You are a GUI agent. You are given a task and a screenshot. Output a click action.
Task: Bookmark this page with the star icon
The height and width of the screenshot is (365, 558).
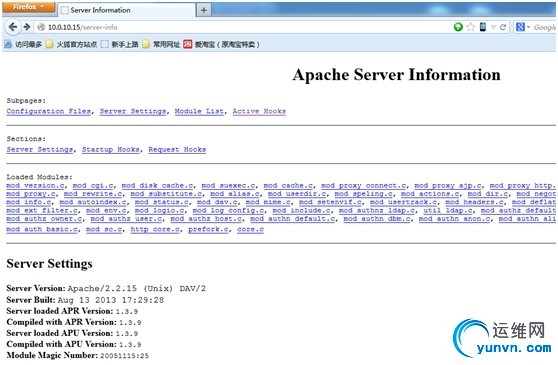(470, 27)
